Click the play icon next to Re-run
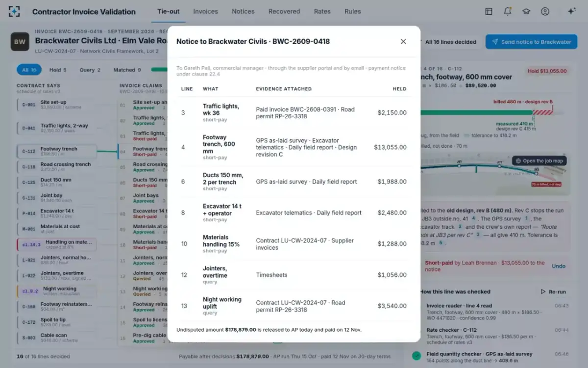 (x=543, y=291)
